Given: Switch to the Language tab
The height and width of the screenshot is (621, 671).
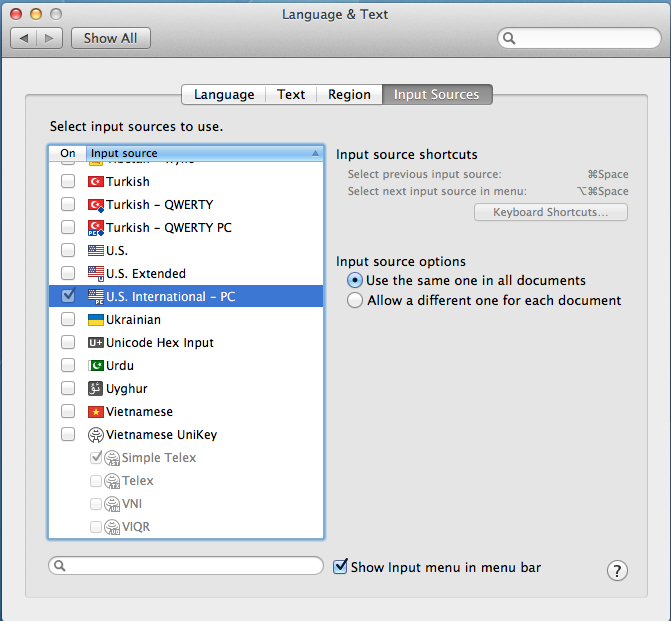Looking at the screenshot, I should (224, 95).
